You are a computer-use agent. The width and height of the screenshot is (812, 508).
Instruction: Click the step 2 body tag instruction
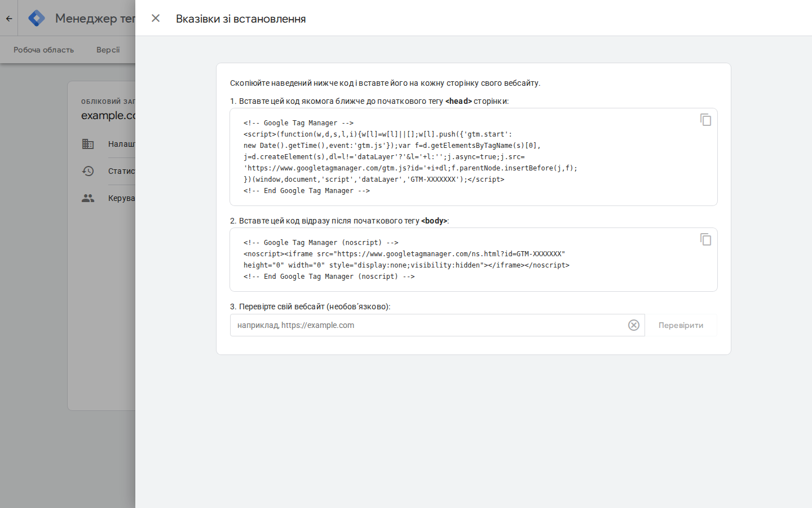[x=339, y=221]
